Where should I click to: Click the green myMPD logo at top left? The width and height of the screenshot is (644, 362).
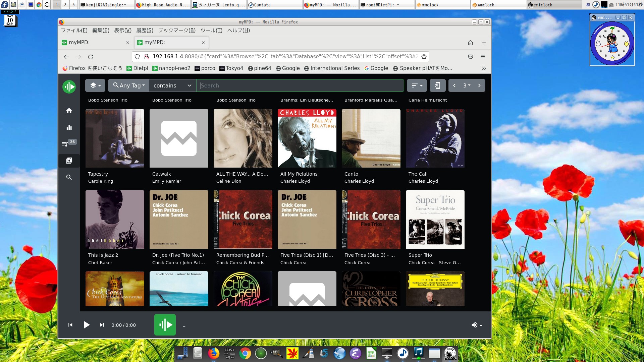69,86
